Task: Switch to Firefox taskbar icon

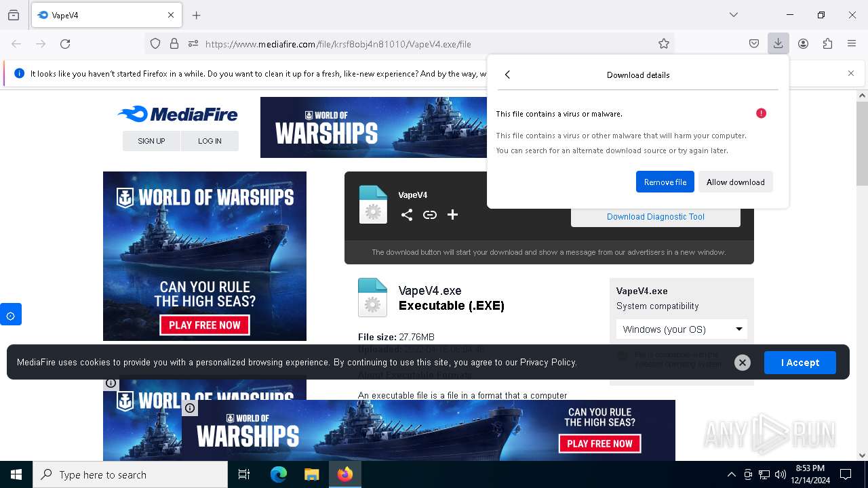Action: (x=345, y=474)
